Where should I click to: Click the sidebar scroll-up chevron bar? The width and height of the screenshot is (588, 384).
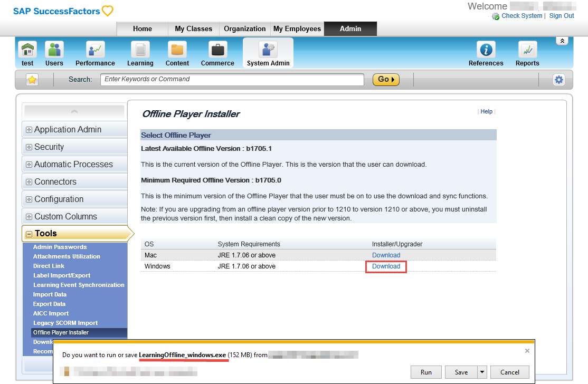pyautogui.click(x=74, y=111)
